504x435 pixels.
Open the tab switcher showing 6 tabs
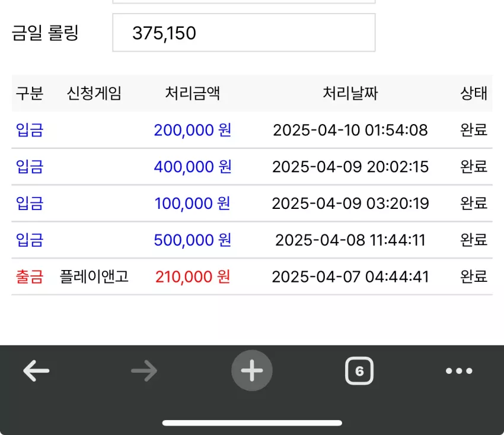(359, 371)
